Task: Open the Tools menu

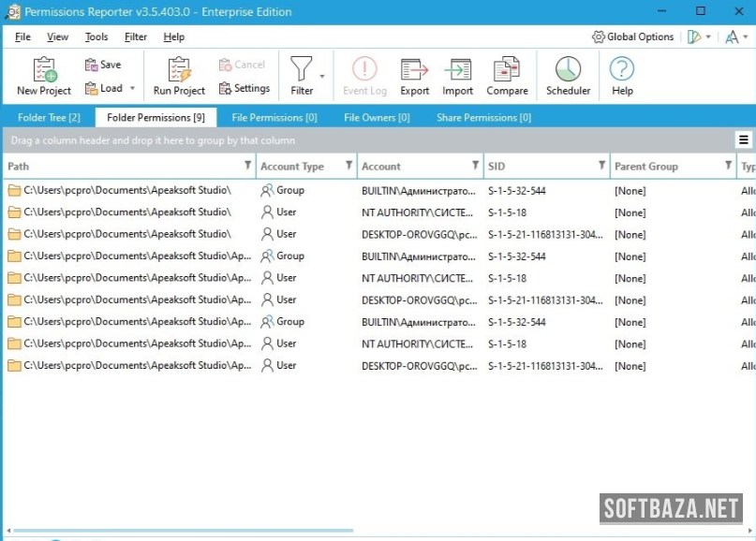Action: [96, 37]
